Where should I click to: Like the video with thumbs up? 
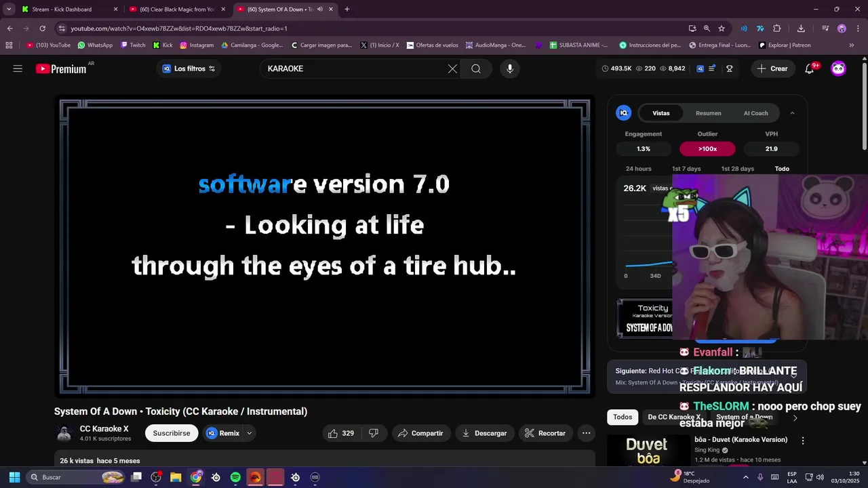[x=342, y=433]
